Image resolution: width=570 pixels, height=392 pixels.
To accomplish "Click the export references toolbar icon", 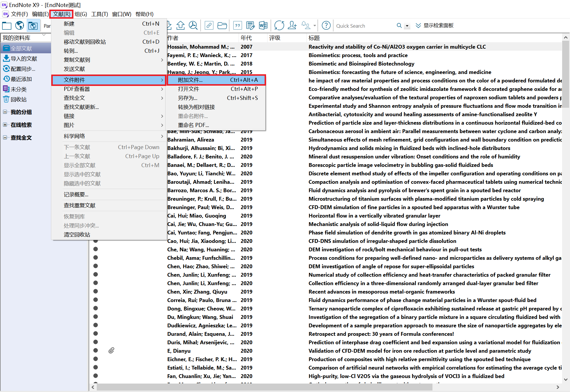I will [x=181, y=26].
